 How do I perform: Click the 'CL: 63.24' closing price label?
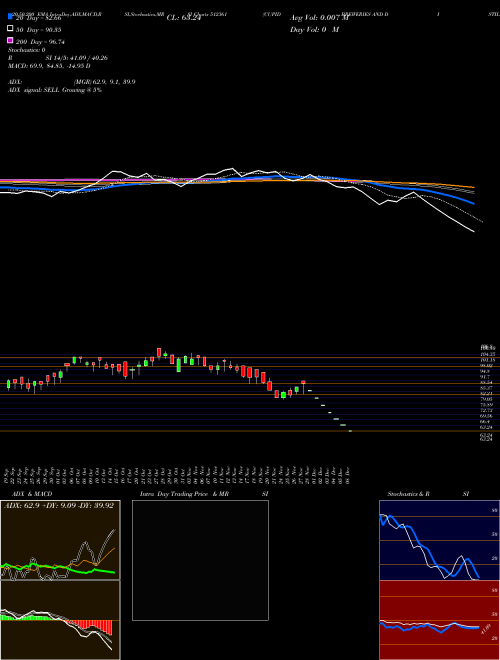click(184, 18)
